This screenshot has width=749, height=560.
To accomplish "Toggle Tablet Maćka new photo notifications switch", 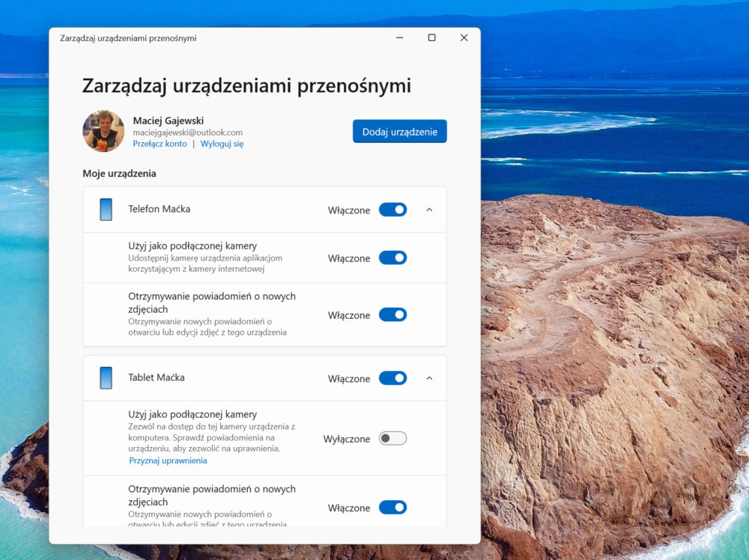I will pos(392,507).
